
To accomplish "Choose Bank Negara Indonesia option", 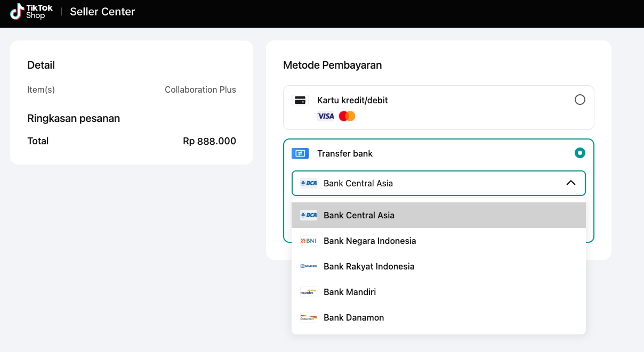I will click(x=369, y=241).
